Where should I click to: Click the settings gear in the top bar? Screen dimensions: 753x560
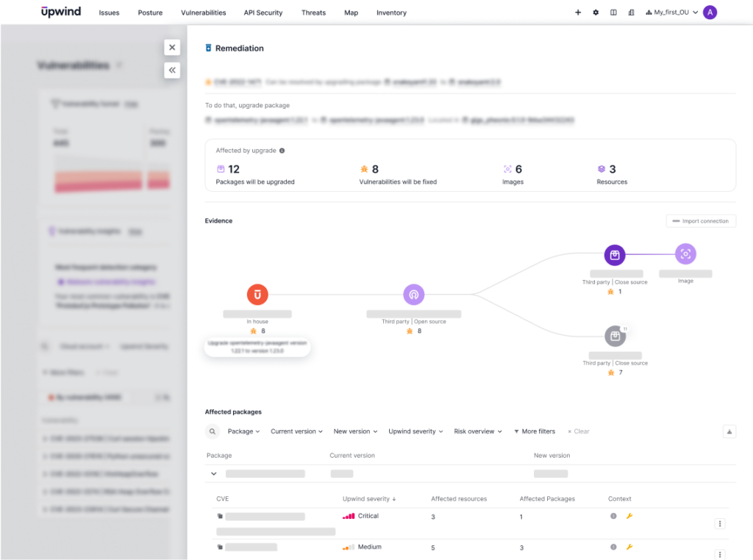tap(596, 12)
